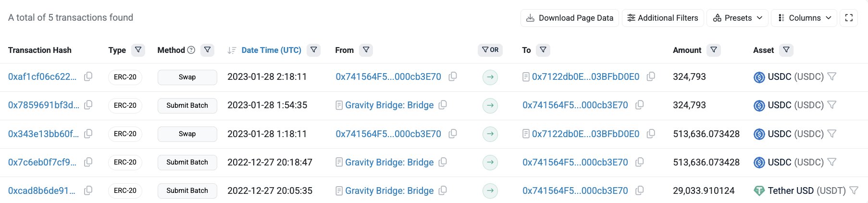This screenshot has width=868, height=203.
Task: Open the 0x741564F5 sender address in third row
Action: click(388, 134)
